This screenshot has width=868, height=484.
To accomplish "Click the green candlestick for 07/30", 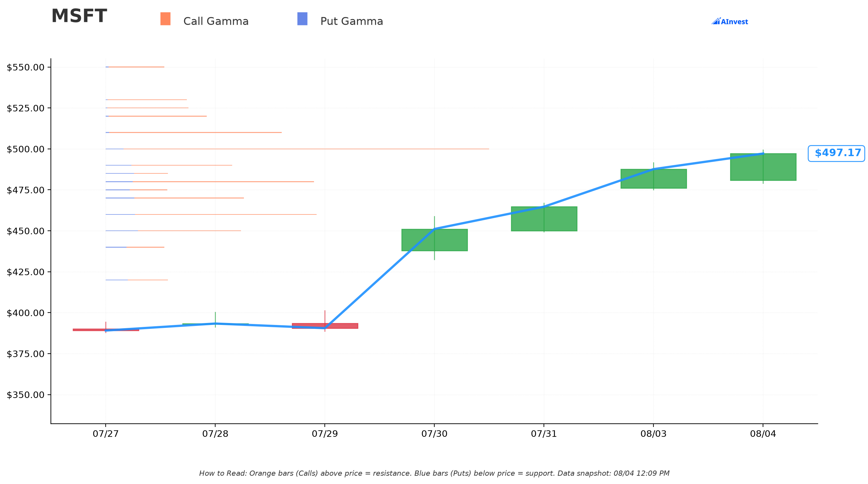I will point(434,240).
